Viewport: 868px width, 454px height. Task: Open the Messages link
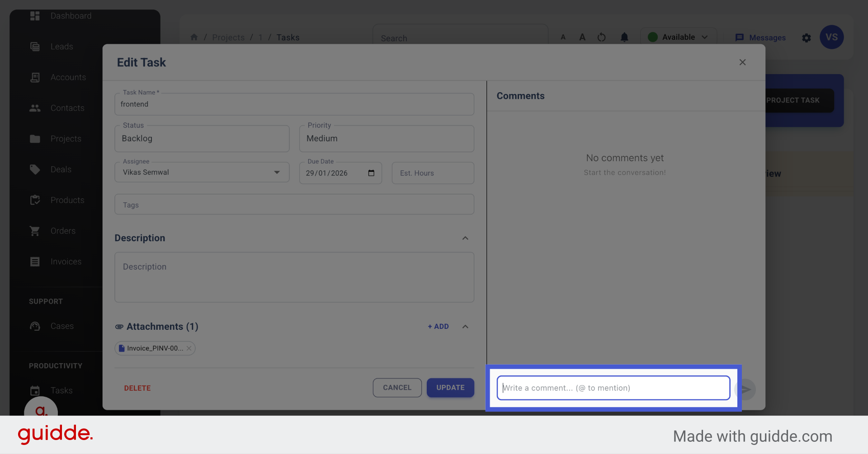point(767,37)
